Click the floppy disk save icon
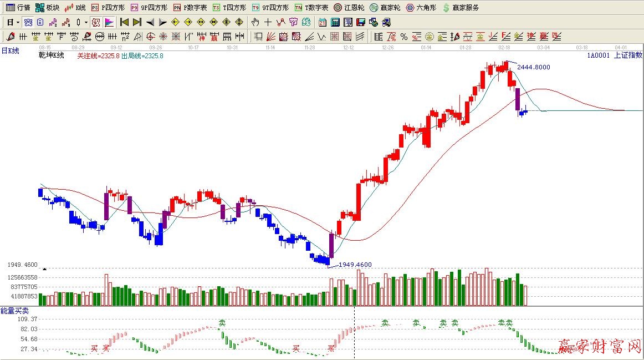This screenshot has height=360, width=644. point(360,23)
